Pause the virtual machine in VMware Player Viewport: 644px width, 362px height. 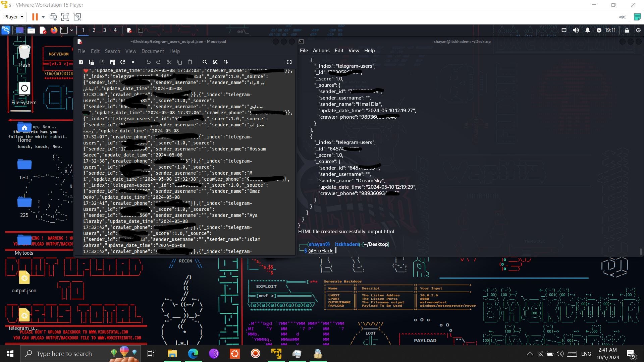tap(35, 17)
